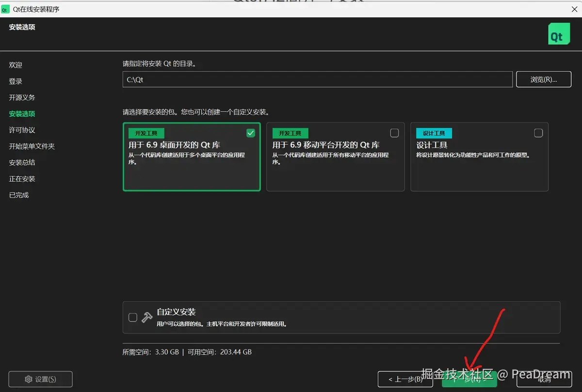The height and width of the screenshot is (392, 582).
Task: Select 安装选项 step in sidebar
Action: [x=22, y=114]
